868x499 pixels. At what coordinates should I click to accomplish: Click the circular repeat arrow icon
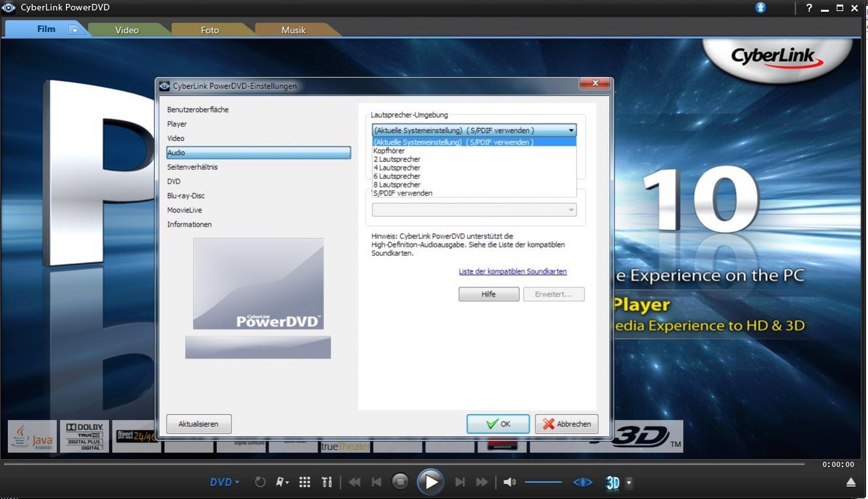click(260, 482)
